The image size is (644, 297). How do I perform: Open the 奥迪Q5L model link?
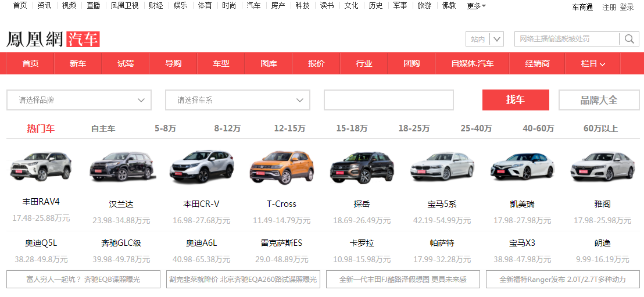41,243
